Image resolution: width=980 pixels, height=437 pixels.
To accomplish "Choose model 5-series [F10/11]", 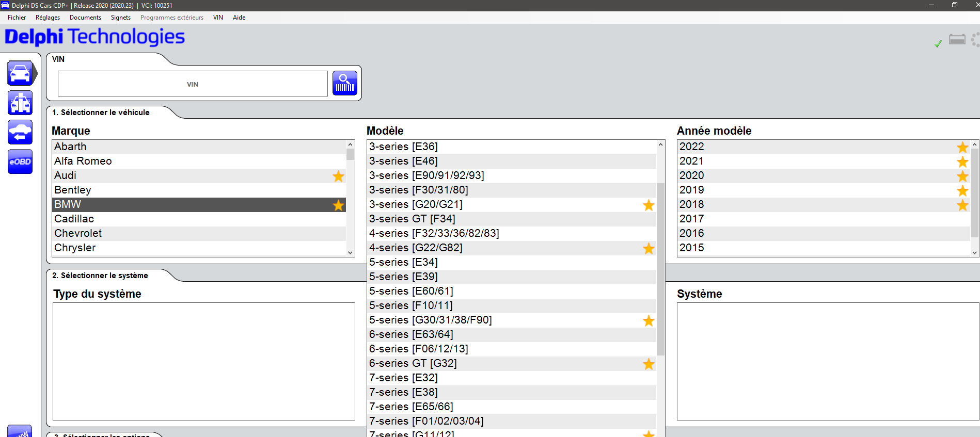I will click(x=512, y=305).
